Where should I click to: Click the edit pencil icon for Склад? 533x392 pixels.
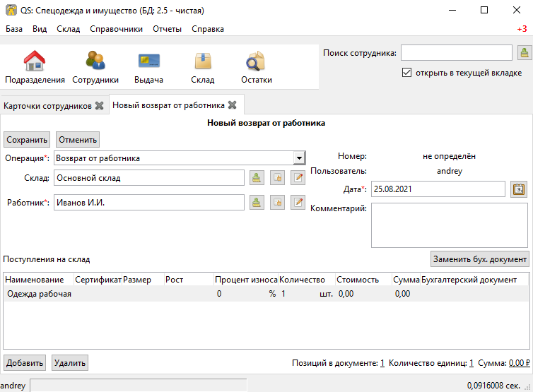[298, 178]
